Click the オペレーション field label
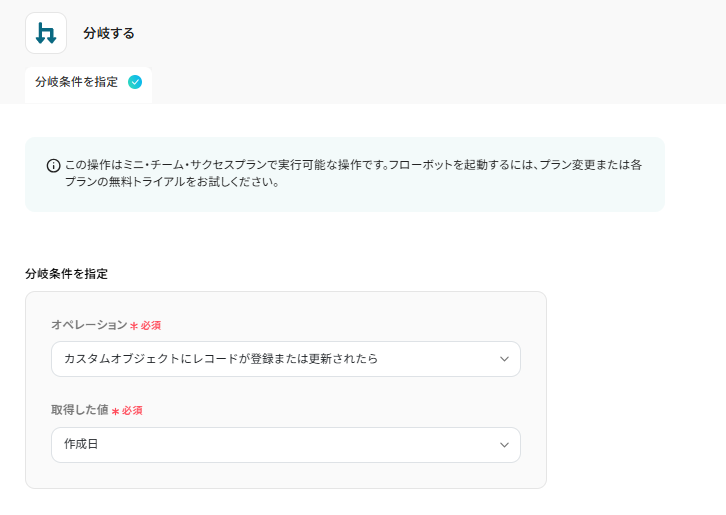This screenshot has width=726, height=515. click(x=89, y=325)
